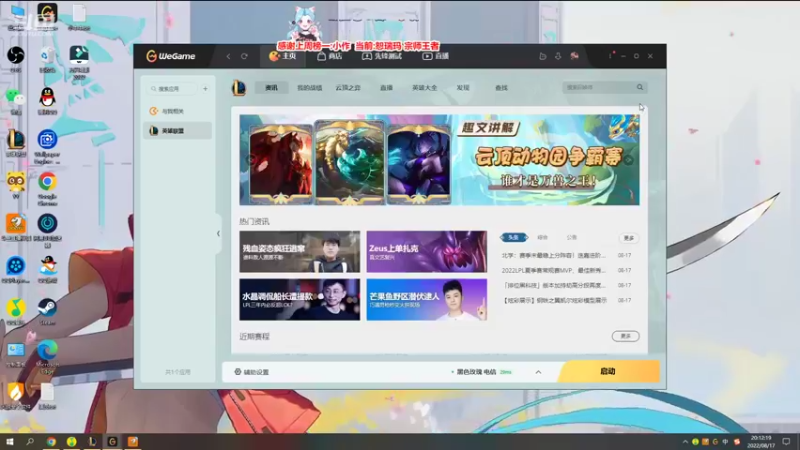Image resolution: width=800 pixels, height=450 pixels.
Task: Open the 商店 store tab
Action: point(330,56)
